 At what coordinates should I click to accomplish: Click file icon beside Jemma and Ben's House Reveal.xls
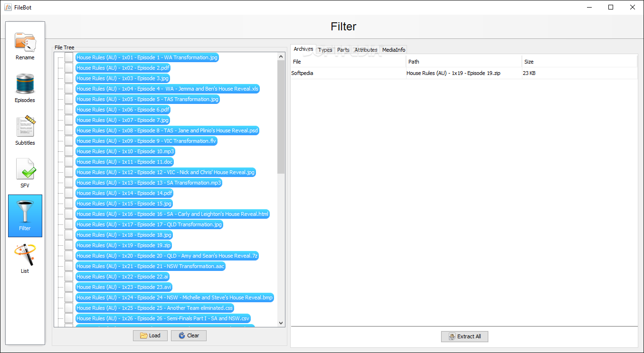point(69,89)
